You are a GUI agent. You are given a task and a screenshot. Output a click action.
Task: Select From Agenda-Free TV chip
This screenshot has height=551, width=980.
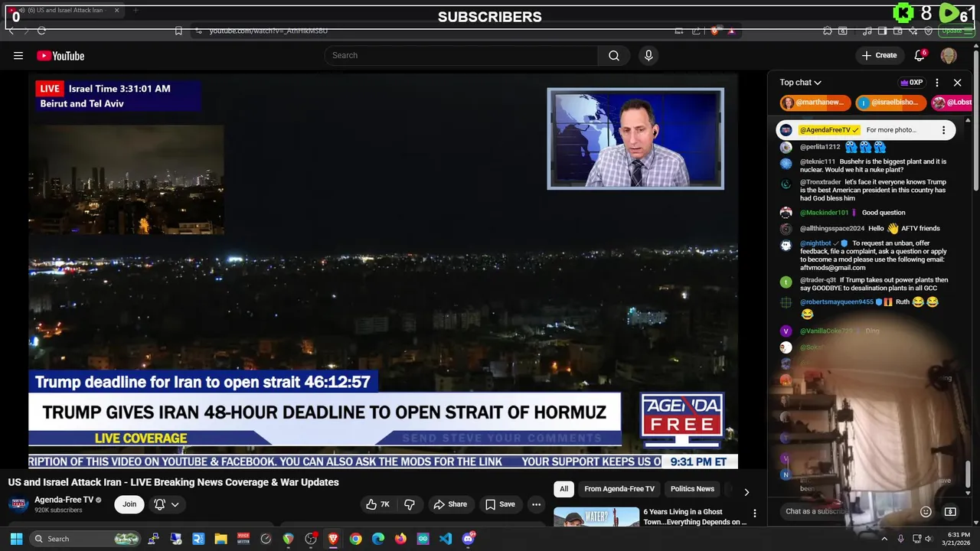tap(619, 489)
